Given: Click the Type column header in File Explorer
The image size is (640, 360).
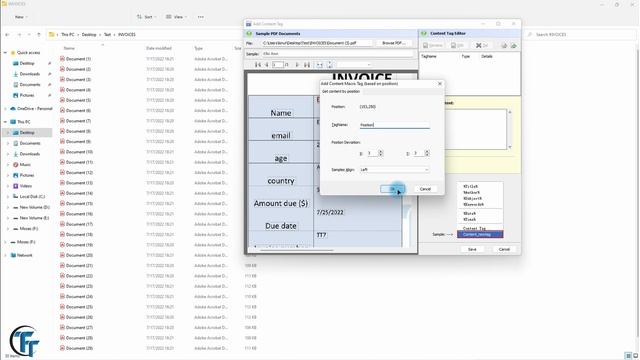Looking at the screenshot, I should click(198, 48).
